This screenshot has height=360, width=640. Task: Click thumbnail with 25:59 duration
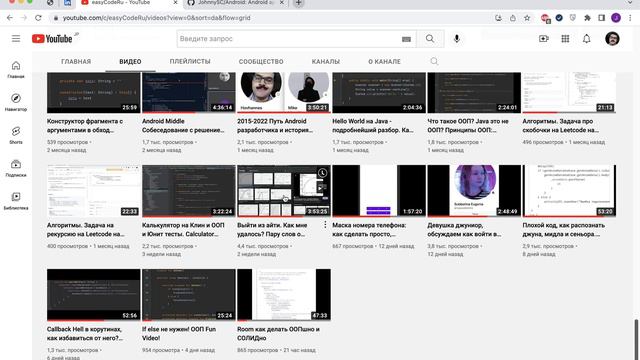click(x=93, y=93)
